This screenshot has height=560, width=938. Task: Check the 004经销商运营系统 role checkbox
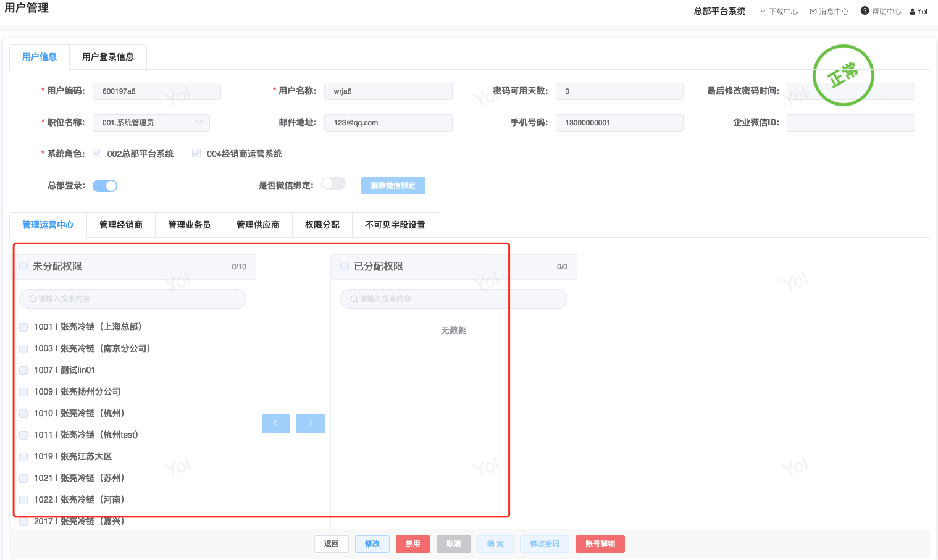pos(196,153)
